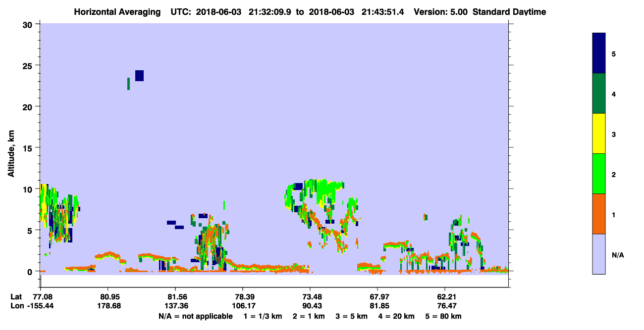Viewport: 644px width, 330px height.
Task: Click the 0 altitude tick label
Action: [x=31, y=271]
